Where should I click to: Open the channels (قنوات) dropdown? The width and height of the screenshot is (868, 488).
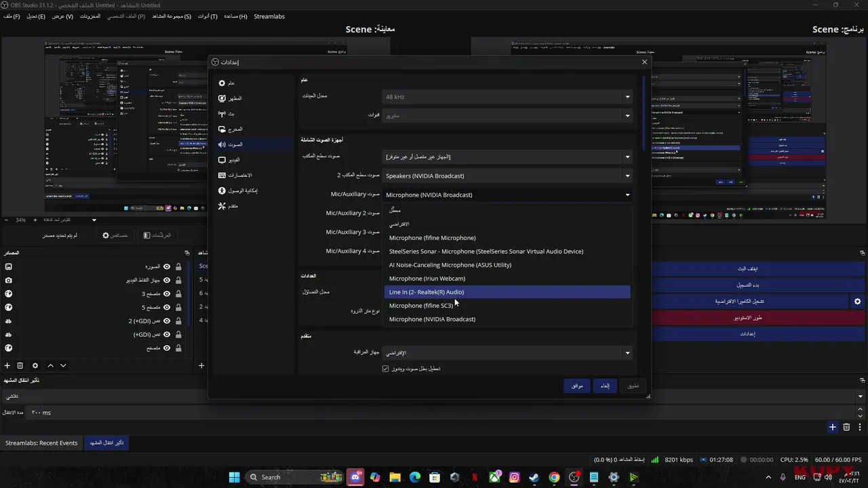click(507, 116)
